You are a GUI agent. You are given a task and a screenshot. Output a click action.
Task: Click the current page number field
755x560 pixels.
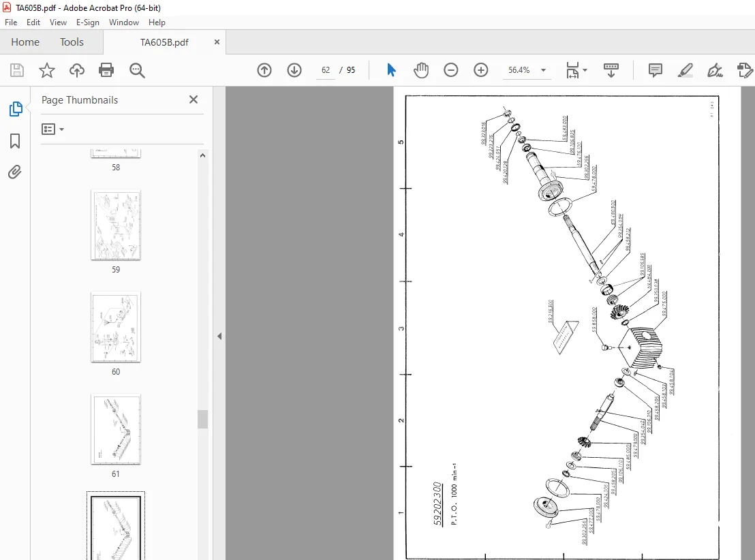click(x=326, y=70)
